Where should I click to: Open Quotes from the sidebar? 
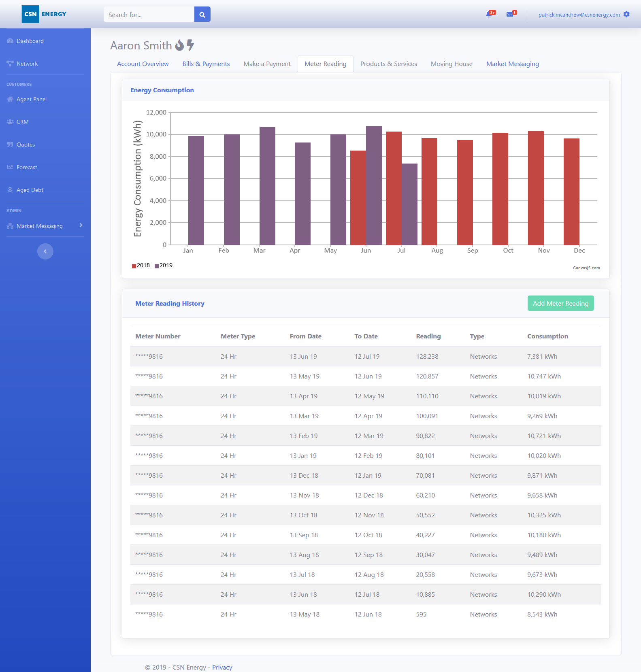pos(26,145)
